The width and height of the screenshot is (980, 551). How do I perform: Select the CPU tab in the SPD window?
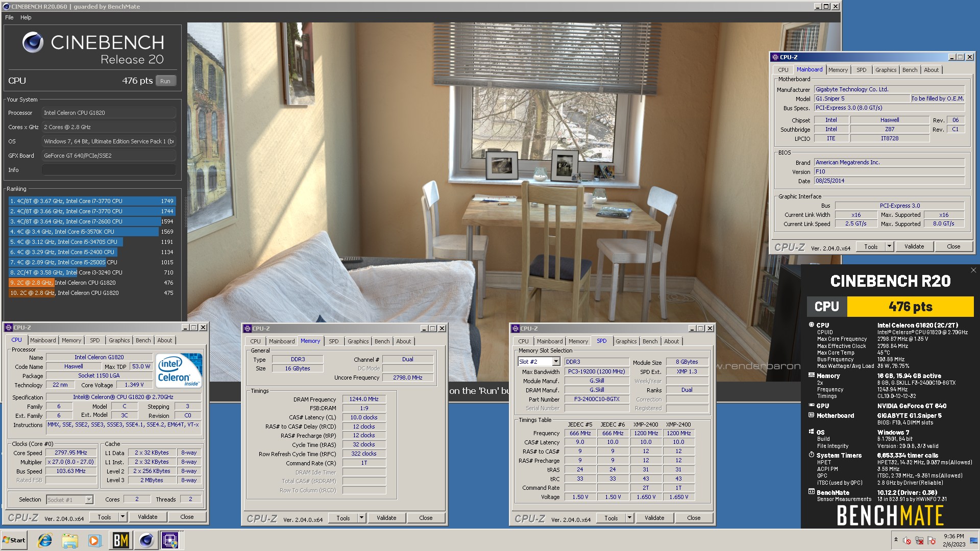click(523, 341)
